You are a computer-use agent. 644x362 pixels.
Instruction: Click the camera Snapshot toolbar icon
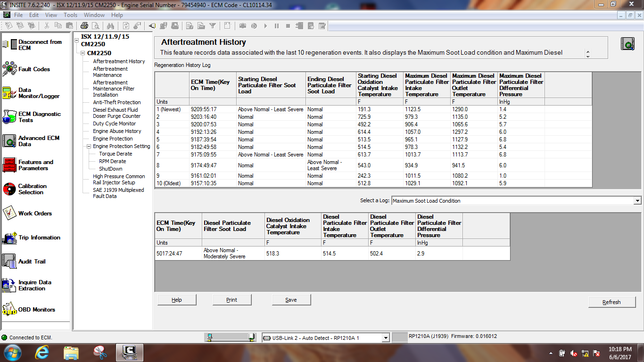[242, 25]
